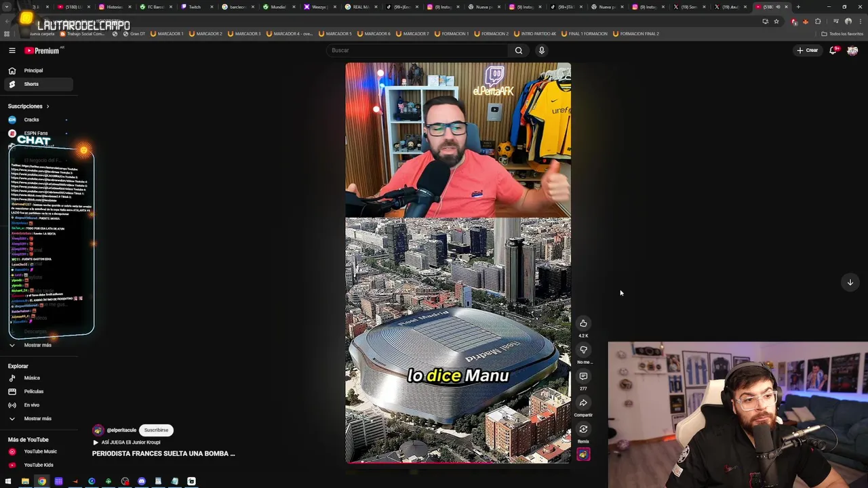Click the Crear button

pyautogui.click(x=808, y=50)
